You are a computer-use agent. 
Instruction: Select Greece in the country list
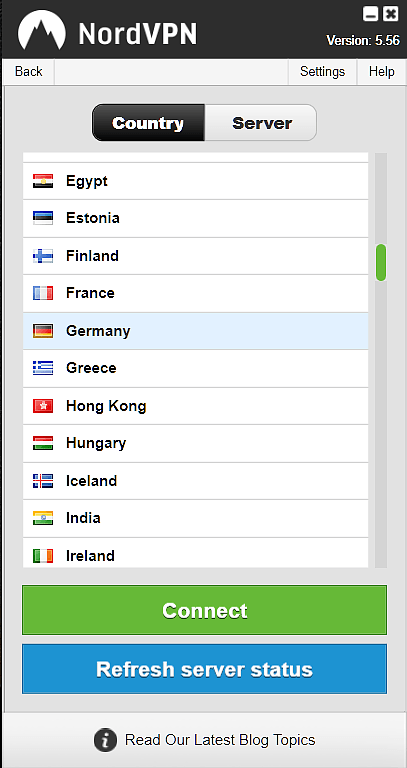click(195, 368)
